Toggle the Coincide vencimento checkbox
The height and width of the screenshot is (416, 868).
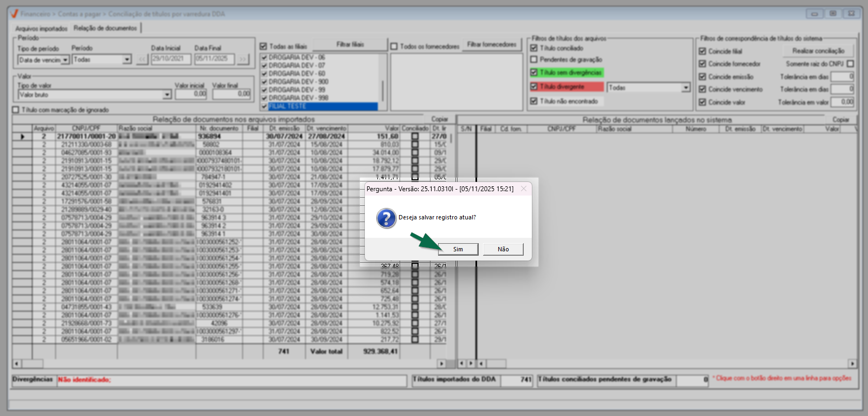click(x=703, y=89)
